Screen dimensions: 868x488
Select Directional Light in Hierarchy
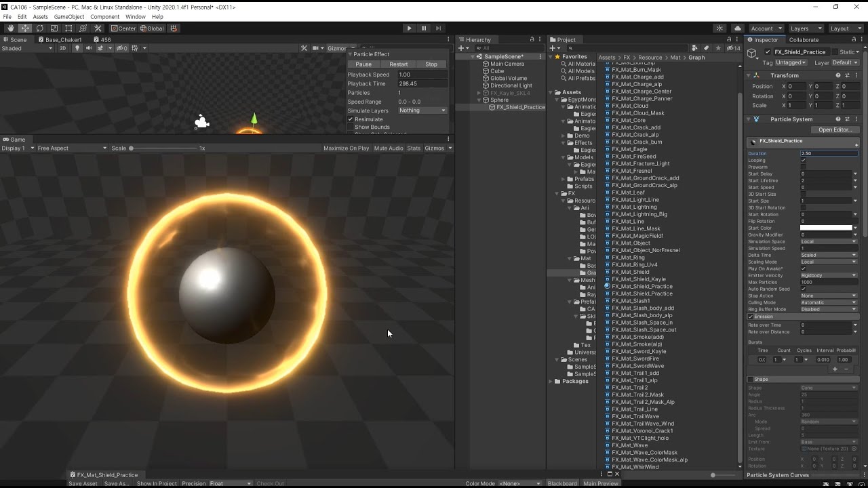pyautogui.click(x=511, y=86)
